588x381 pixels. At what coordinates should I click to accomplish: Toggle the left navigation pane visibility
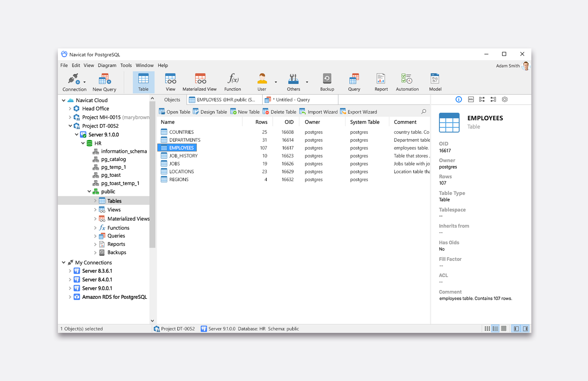[516, 329]
